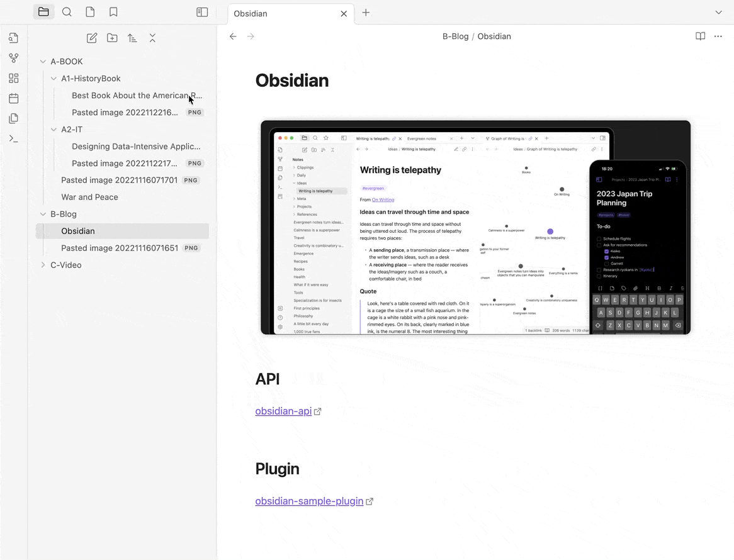The height and width of the screenshot is (560, 734).
Task: Collapse the A-BOOK folder
Action: pyautogui.click(x=43, y=62)
